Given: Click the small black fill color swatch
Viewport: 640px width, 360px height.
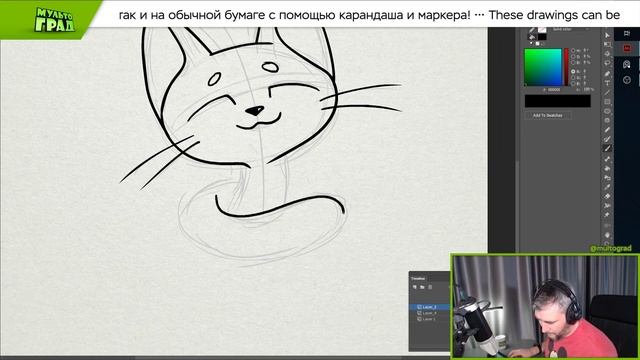Looking at the screenshot, I should coord(542,37).
